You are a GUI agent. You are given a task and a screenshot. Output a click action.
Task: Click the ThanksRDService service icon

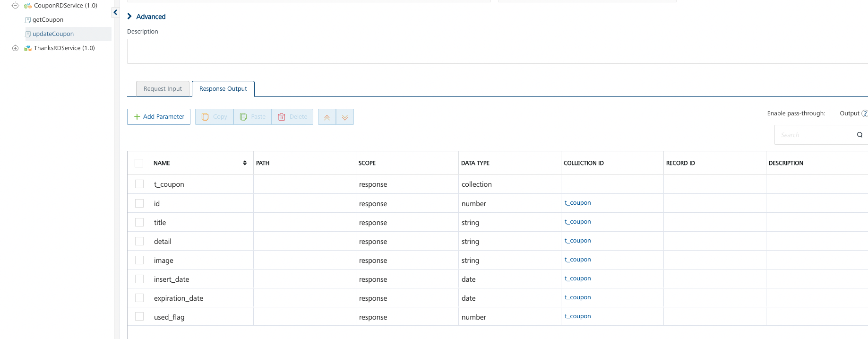(x=28, y=48)
